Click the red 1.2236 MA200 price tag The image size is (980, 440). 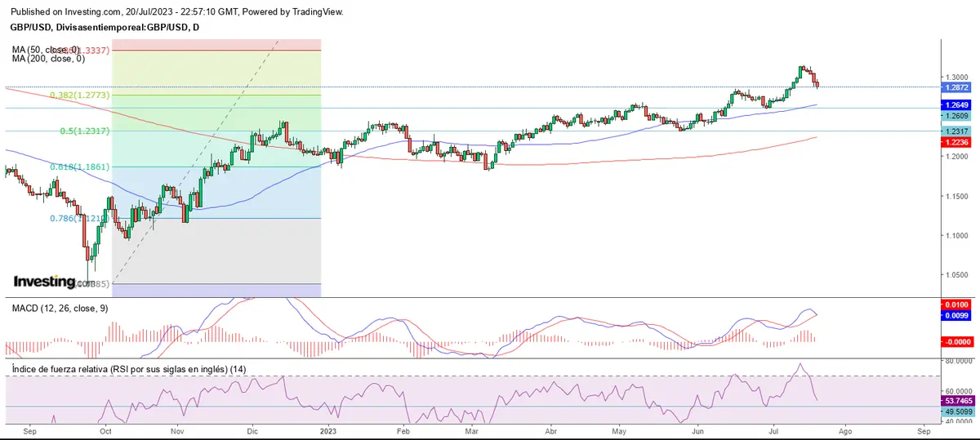956,142
